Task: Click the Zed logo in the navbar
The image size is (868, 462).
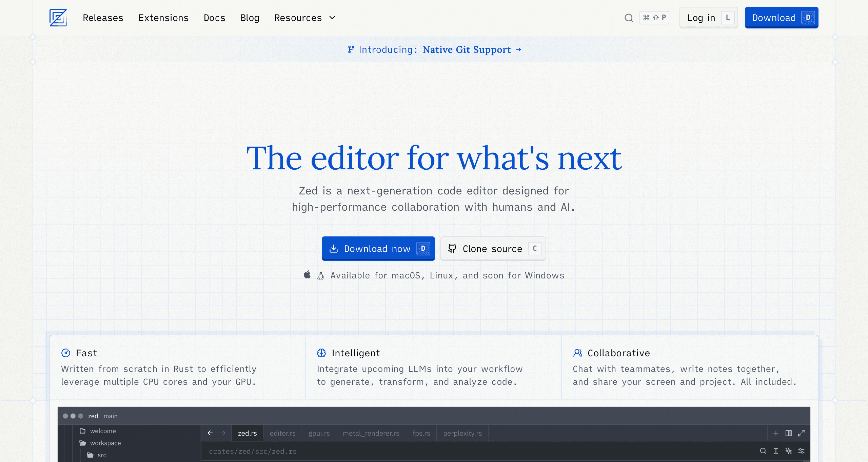Action: 58,18
